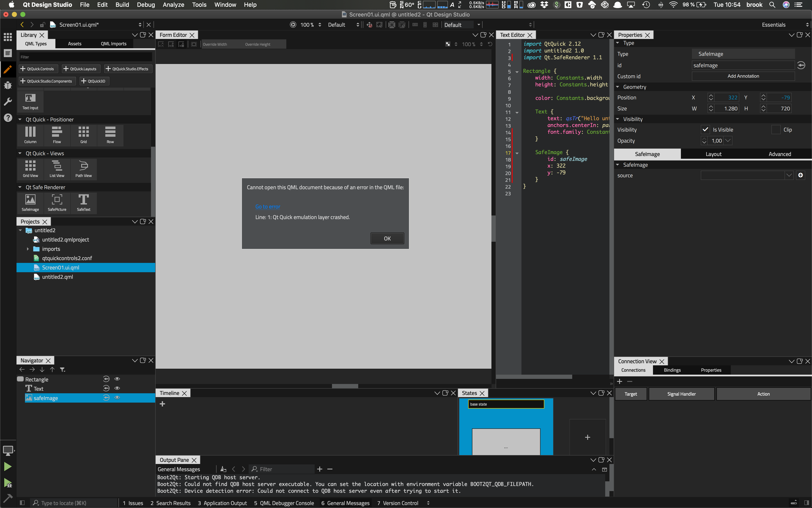The height and width of the screenshot is (508, 812).
Task: Open the Layout tab in Properties
Action: [713, 154]
